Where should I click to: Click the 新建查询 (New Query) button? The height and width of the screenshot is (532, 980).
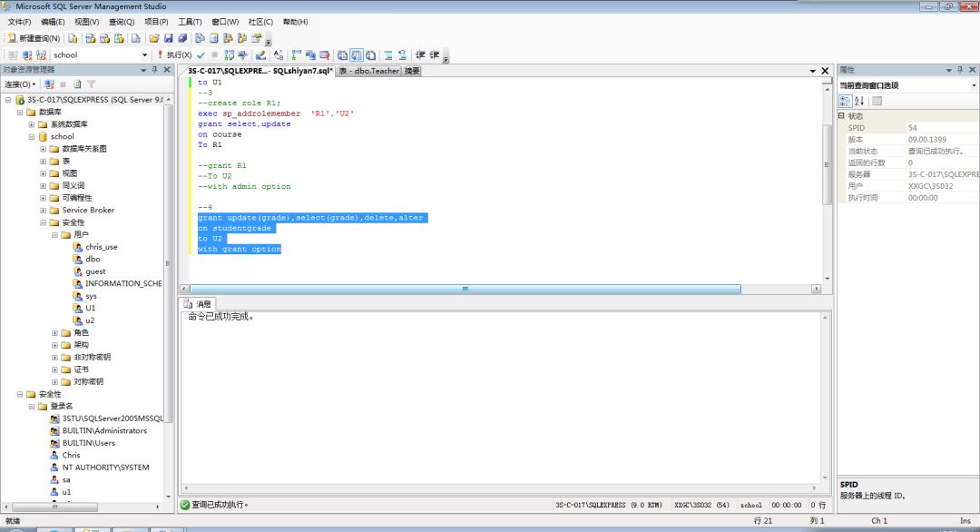[x=34, y=38]
